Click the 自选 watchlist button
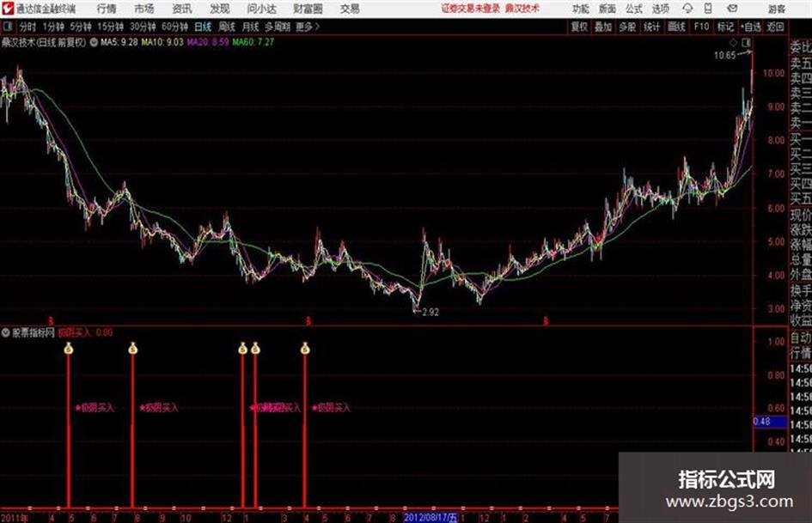The image size is (812, 523). coord(751,27)
